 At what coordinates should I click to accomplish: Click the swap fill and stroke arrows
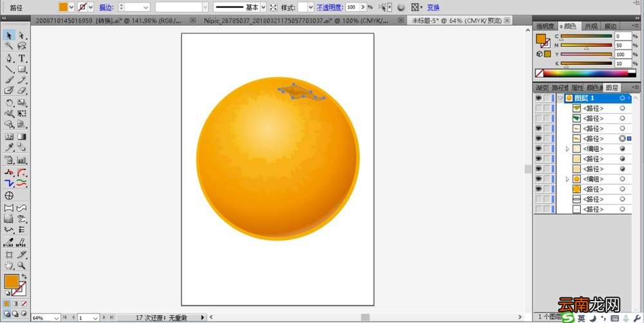[x=24, y=277]
